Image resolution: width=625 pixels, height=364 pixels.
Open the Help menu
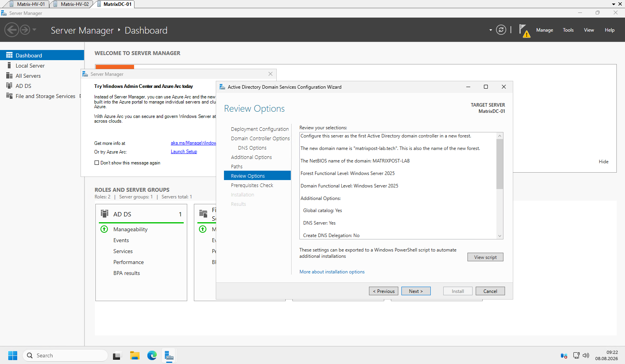(609, 30)
